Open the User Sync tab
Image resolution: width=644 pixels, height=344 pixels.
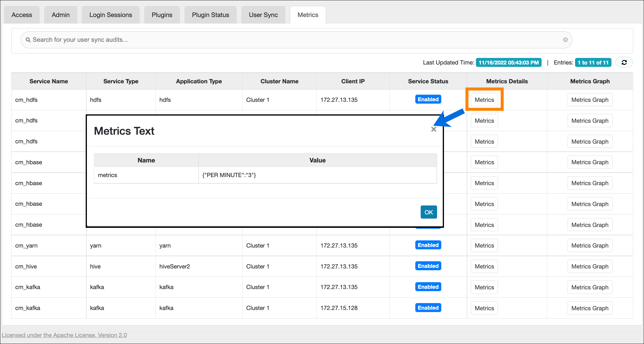[x=263, y=15]
